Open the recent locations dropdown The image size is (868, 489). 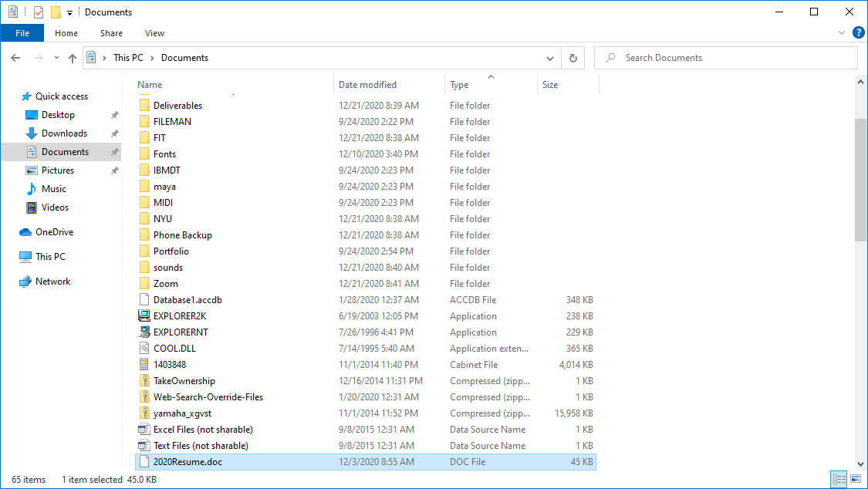(x=56, y=58)
